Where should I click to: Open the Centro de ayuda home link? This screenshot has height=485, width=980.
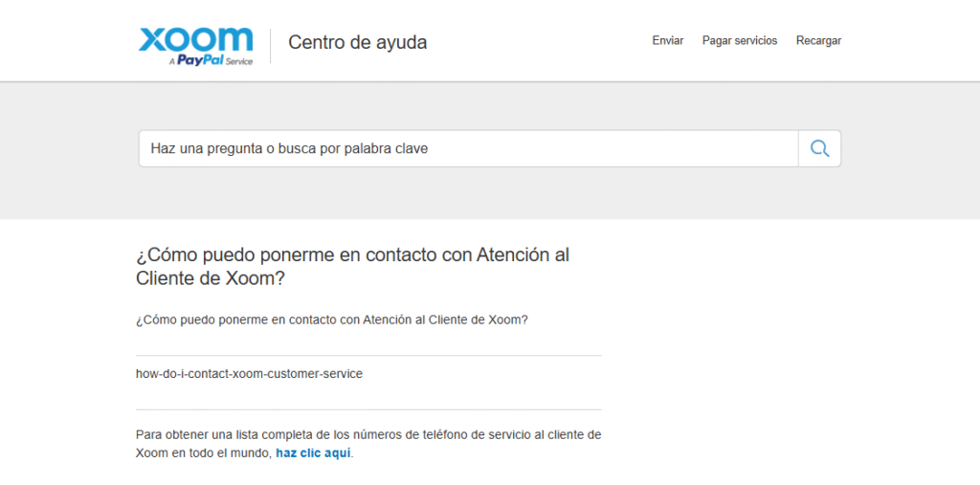tap(358, 42)
